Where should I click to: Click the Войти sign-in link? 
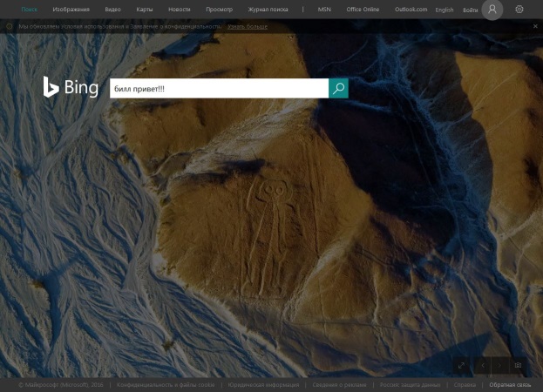point(469,10)
